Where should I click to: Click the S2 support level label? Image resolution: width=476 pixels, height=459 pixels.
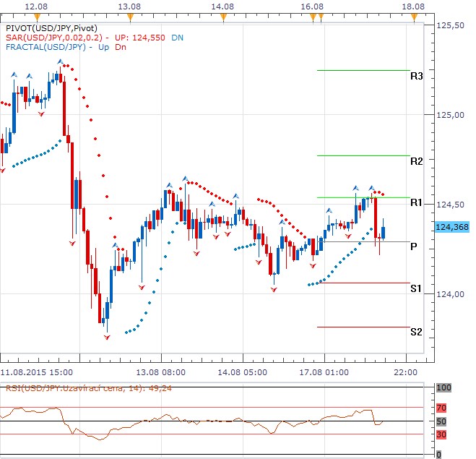(416, 333)
